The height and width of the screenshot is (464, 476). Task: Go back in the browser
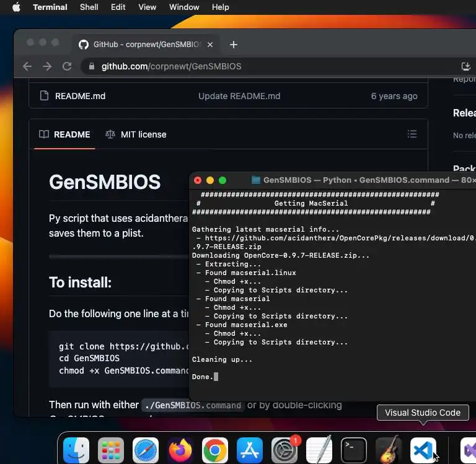(x=27, y=66)
